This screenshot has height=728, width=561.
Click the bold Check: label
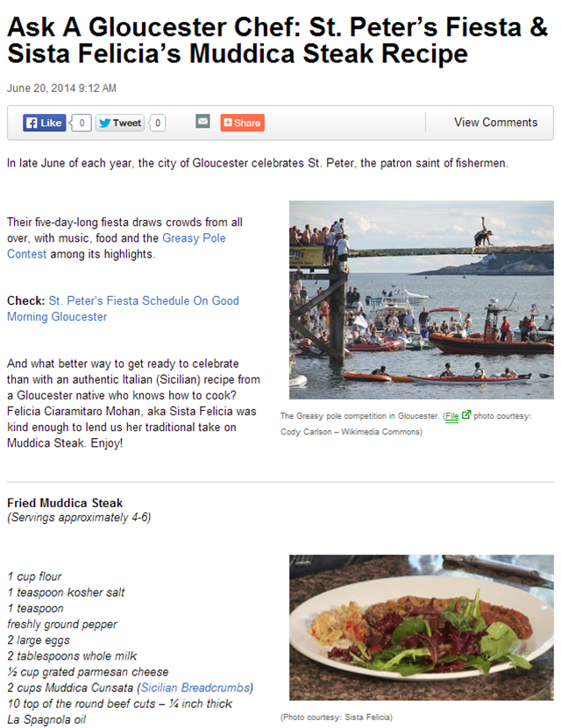pos(25,300)
